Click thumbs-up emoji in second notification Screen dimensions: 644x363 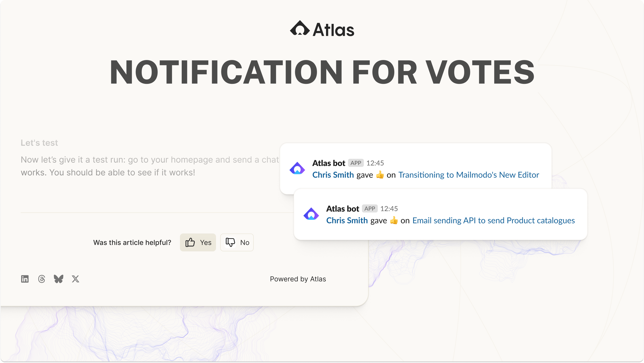click(394, 220)
